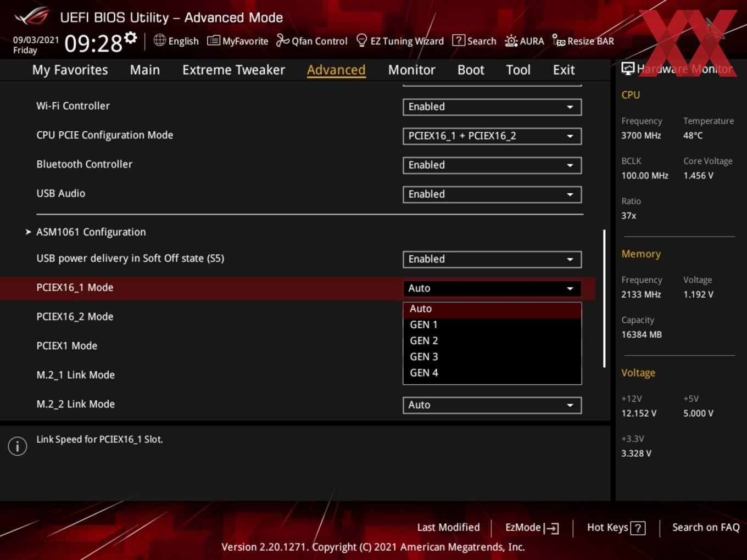
Task: Select the Wi-Fi Controller label
Action: point(73,106)
